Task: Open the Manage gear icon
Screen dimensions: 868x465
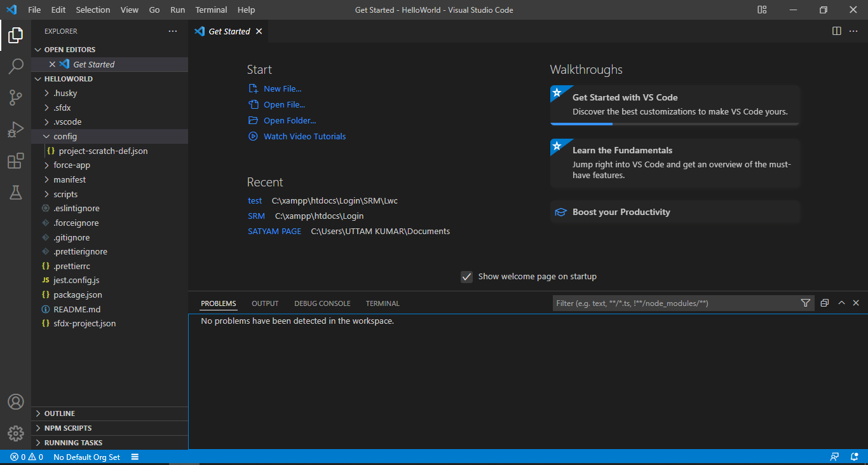Action: (15, 433)
